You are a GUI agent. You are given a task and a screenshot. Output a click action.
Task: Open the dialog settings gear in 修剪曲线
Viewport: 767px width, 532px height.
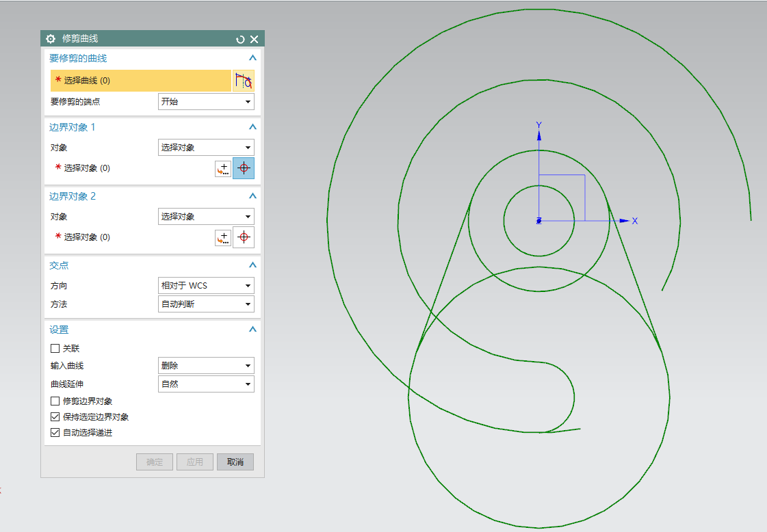(x=51, y=38)
